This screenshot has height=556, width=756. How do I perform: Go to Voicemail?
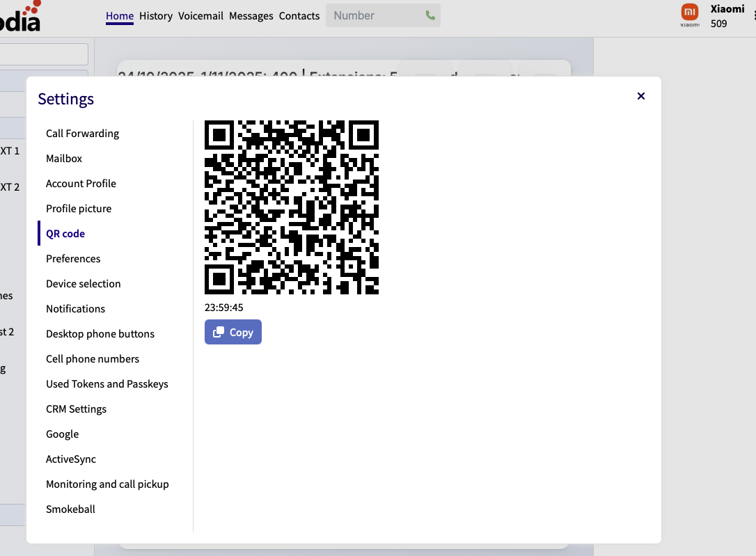click(200, 15)
